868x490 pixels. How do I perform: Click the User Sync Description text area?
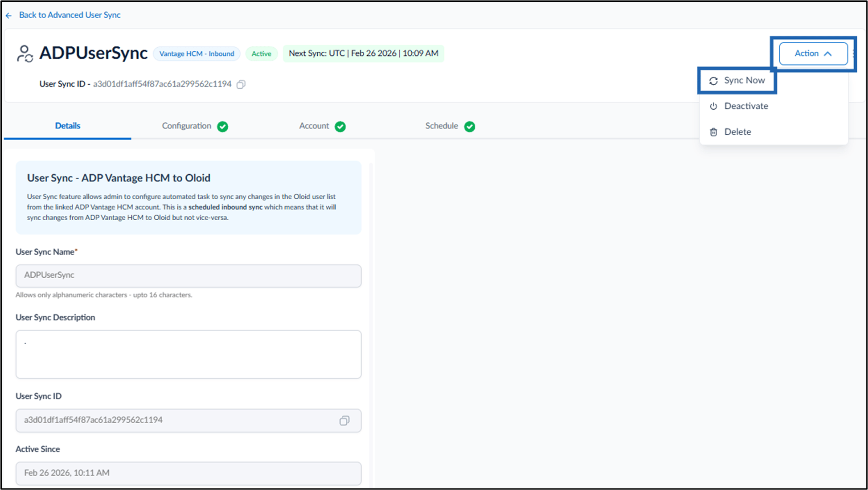click(188, 354)
